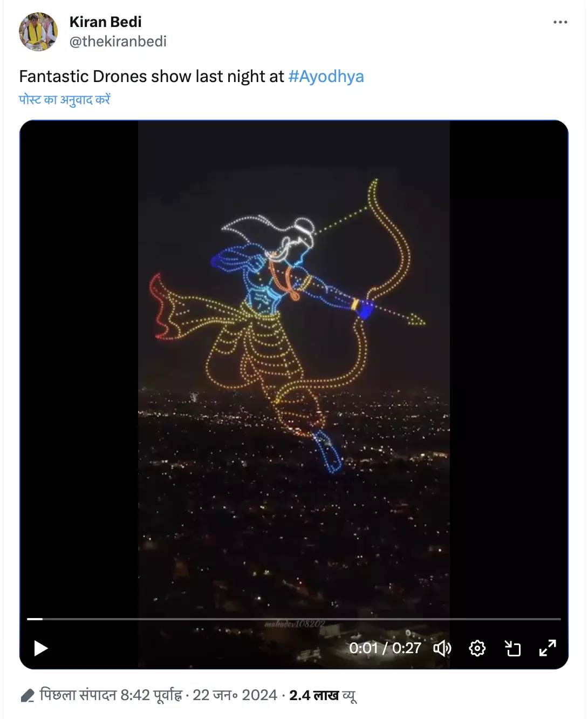Click the city lights area of the video
Image resolution: width=588 pixels, height=719 pixels.
coord(294,513)
